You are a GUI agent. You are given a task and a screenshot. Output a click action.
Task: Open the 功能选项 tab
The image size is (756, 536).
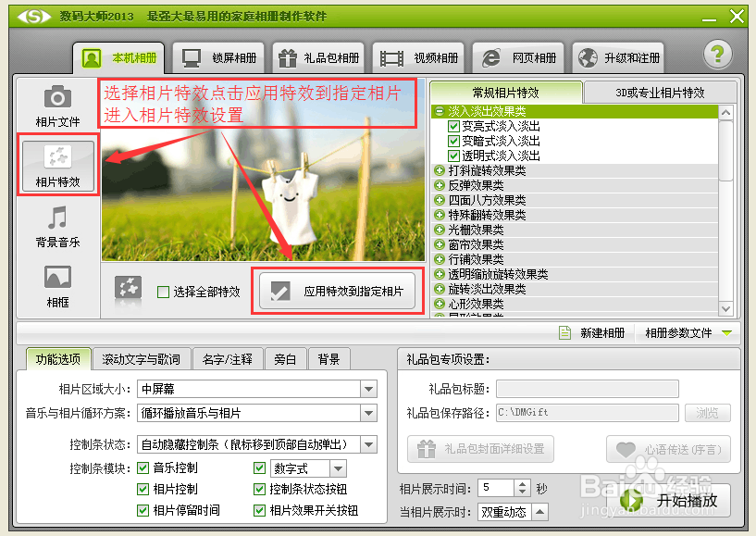58,359
